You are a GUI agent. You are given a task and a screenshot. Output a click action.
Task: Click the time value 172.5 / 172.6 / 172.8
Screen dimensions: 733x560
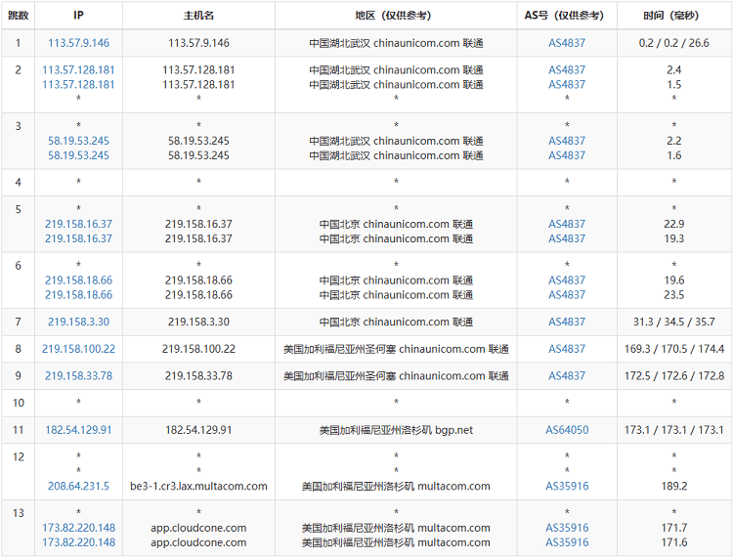[674, 376]
